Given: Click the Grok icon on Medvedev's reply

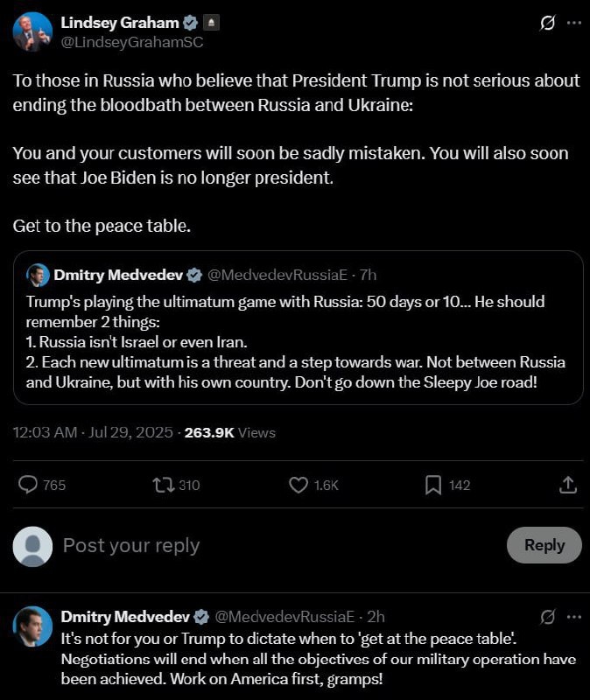Looking at the screenshot, I should pyautogui.click(x=548, y=617).
